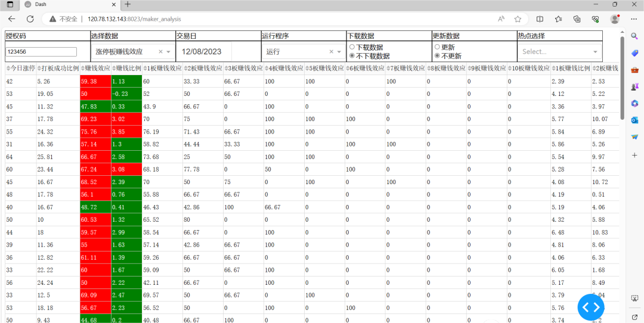Open a new browser tab
Image resolution: width=644 pixels, height=323 pixels.
click(x=128, y=5)
